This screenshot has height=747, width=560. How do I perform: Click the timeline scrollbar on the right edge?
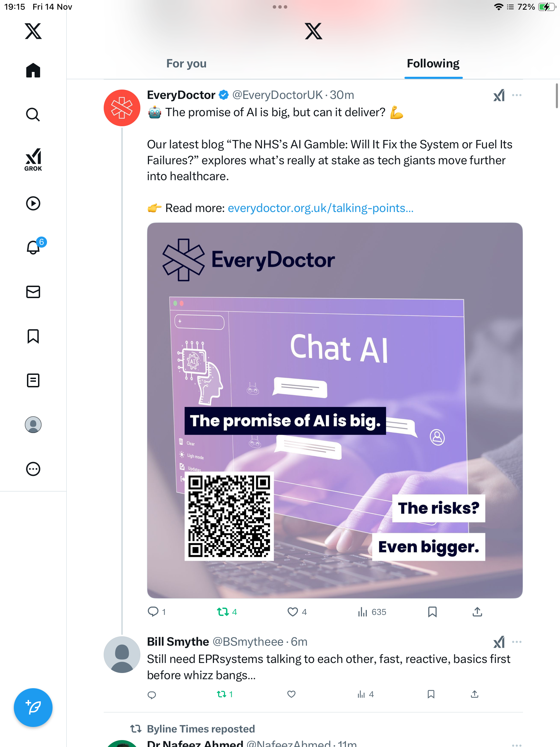point(557,96)
